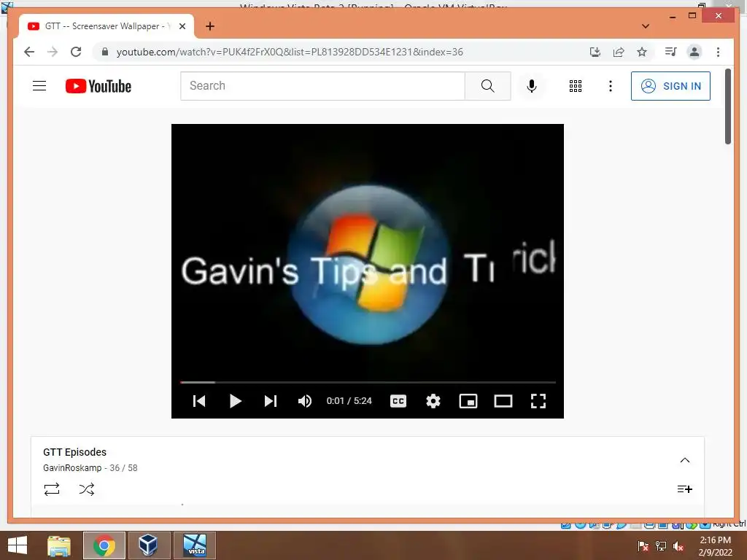Open the YouTube hamburger guide menu
The height and width of the screenshot is (560, 747).
pos(39,86)
